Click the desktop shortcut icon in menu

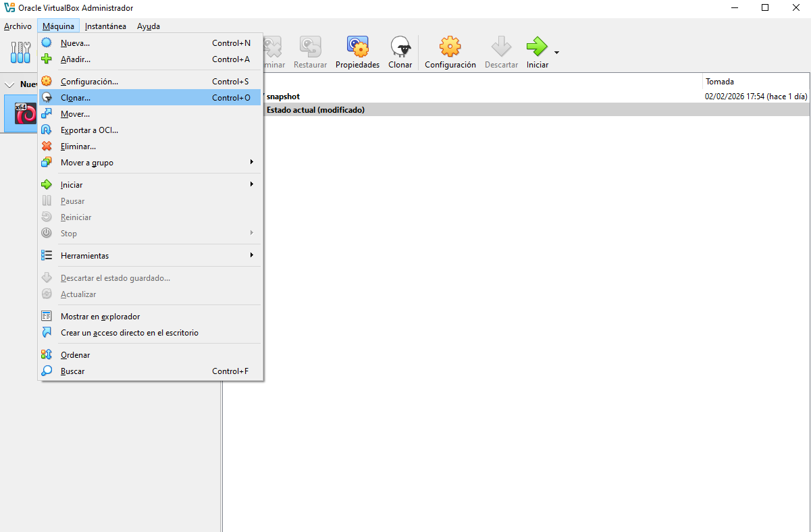tap(47, 332)
